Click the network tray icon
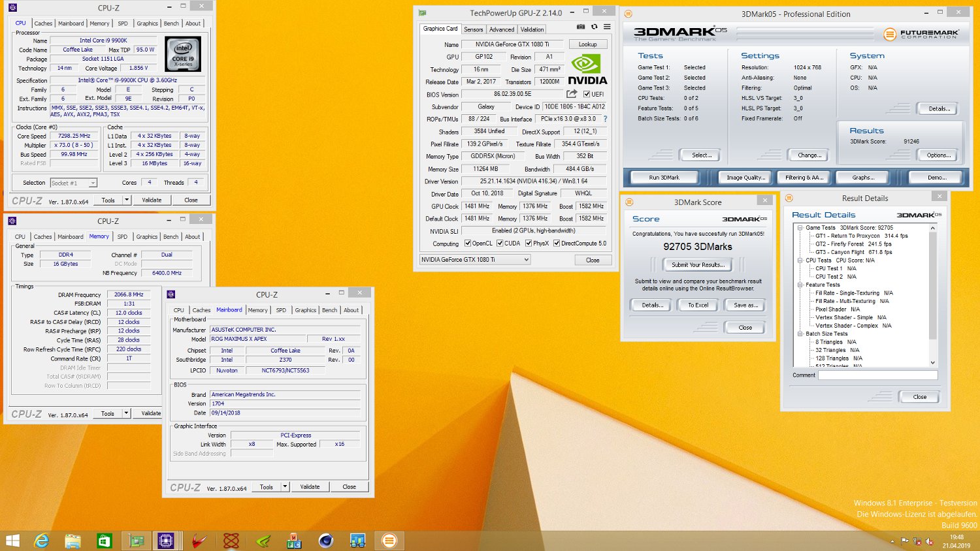This screenshot has height=551, width=980. 917,541
